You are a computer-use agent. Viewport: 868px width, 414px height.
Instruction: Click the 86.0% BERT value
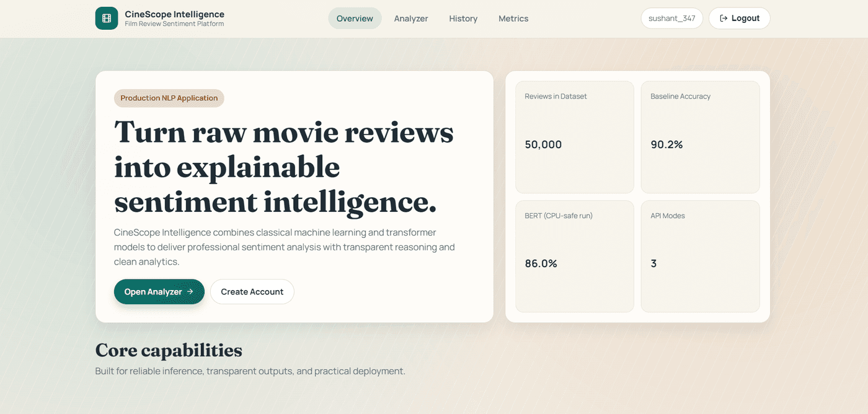[541, 263]
